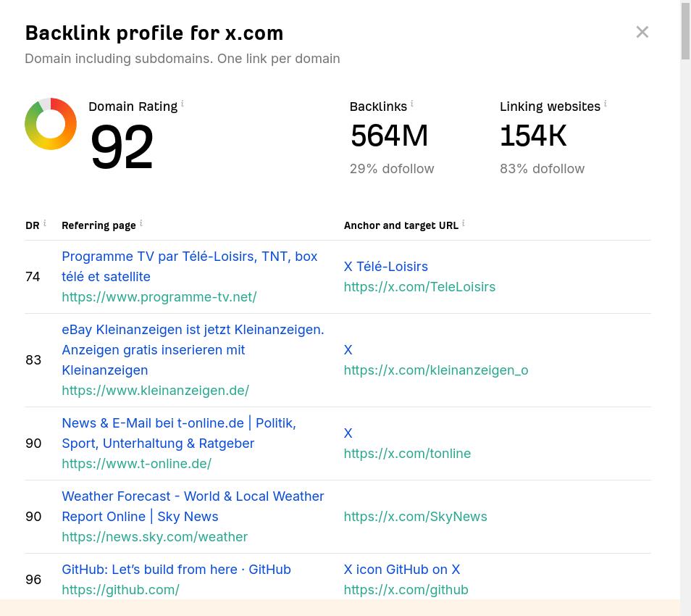Image resolution: width=691 pixels, height=616 pixels.
Task: Click X anchor above tonline URL
Action: (x=348, y=433)
